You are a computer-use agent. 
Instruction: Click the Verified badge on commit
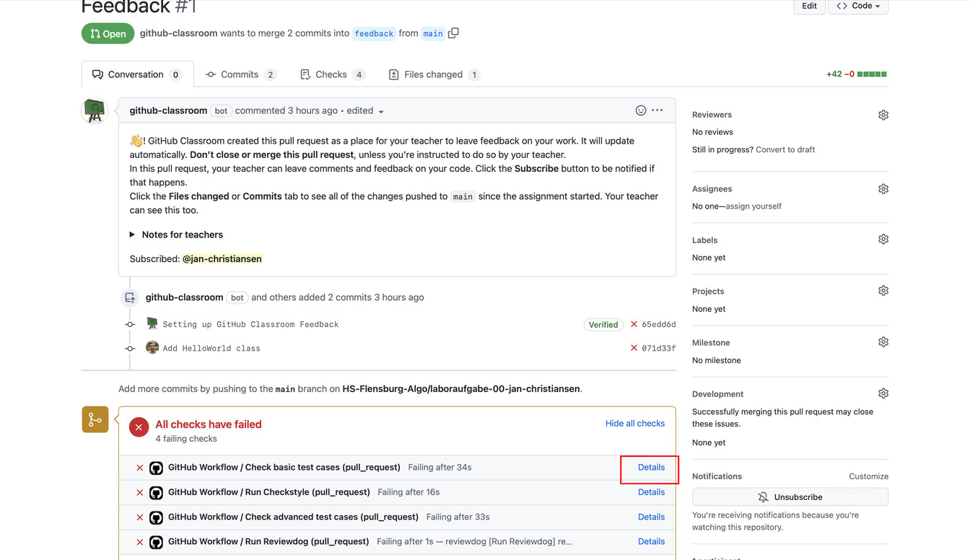pyautogui.click(x=603, y=325)
